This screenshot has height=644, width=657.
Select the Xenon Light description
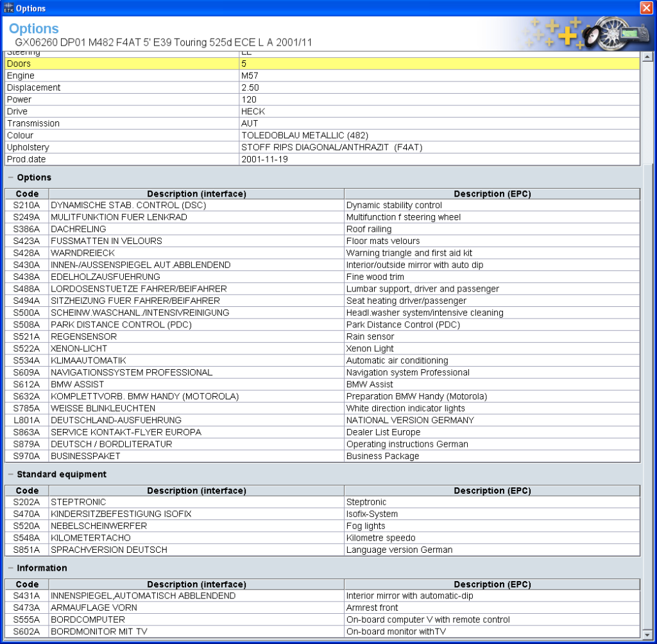(x=370, y=349)
